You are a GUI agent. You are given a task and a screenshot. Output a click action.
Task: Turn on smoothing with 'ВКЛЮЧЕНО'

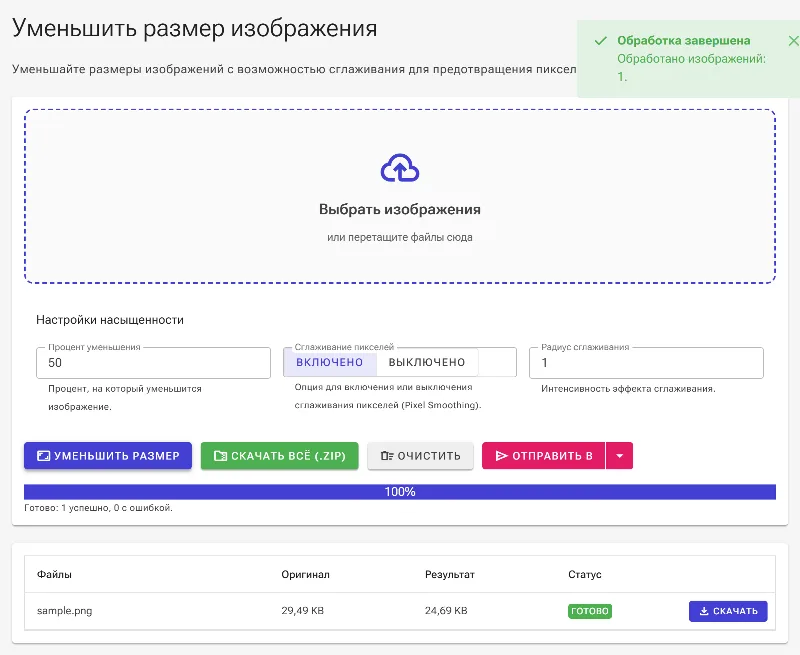coord(330,363)
